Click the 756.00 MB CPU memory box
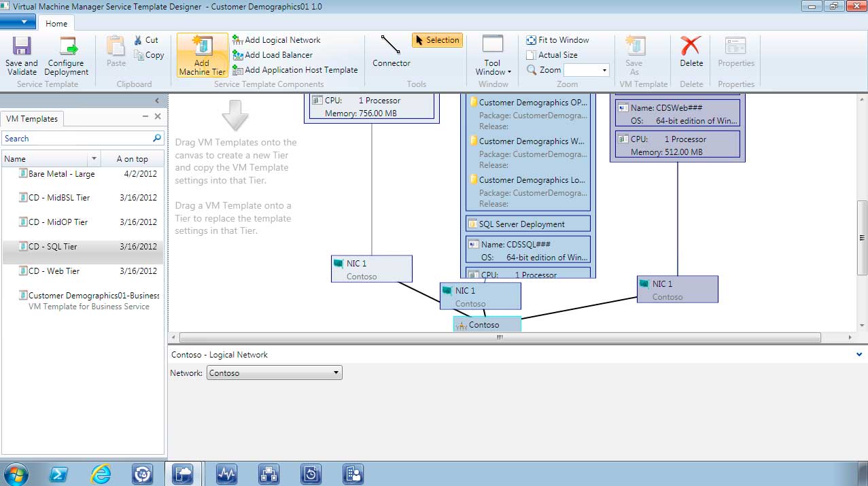 tap(372, 106)
